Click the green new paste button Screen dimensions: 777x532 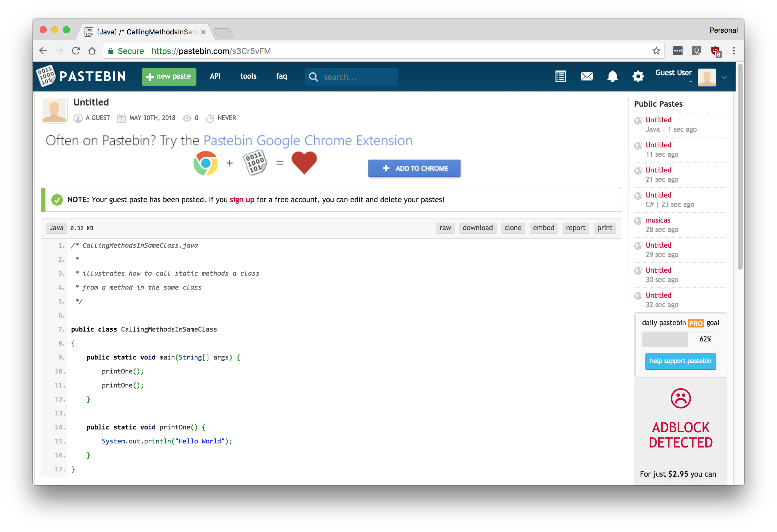pos(169,77)
